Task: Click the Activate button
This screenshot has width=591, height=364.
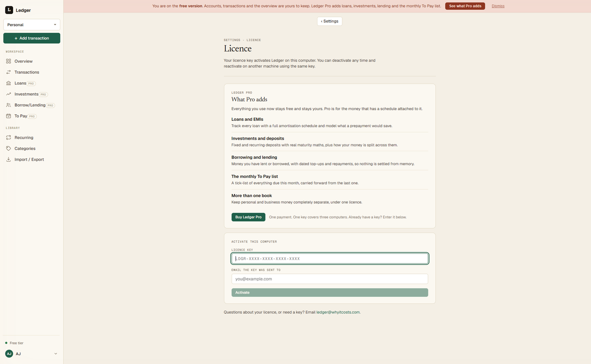Action: click(330, 293)
